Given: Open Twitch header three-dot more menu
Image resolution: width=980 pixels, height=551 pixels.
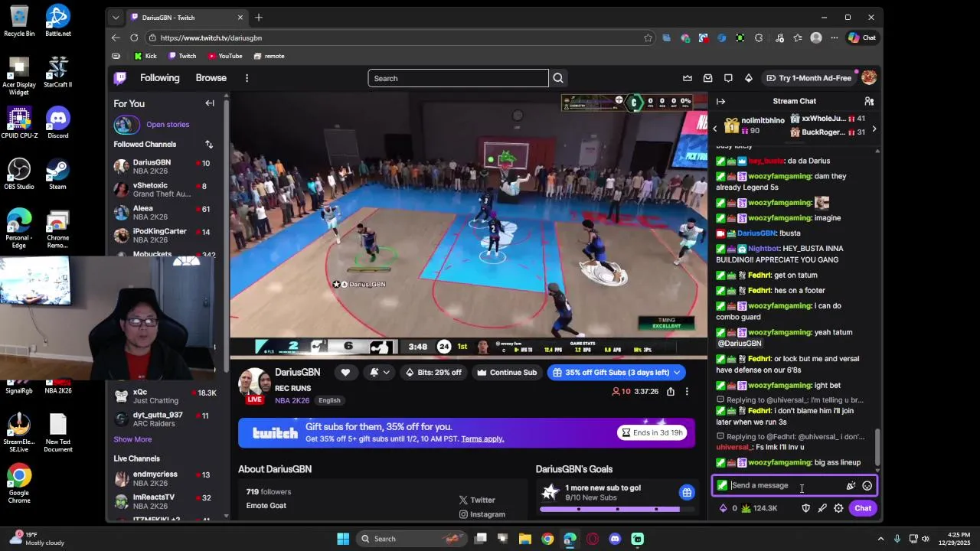Looking at the screenshot, I should click(247, 78).
